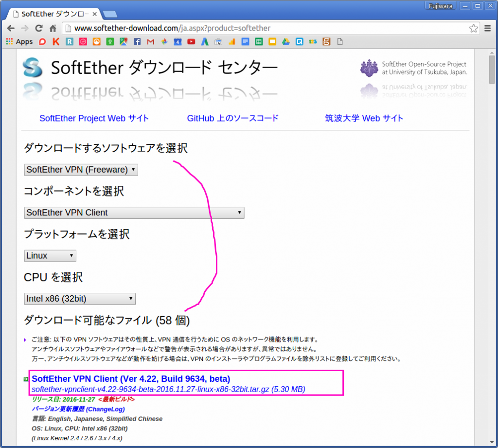Open the Google Photos pinwheel bookmark
Image resolution: width=498 pixels, height=448 pixels.
pos(164,42)
